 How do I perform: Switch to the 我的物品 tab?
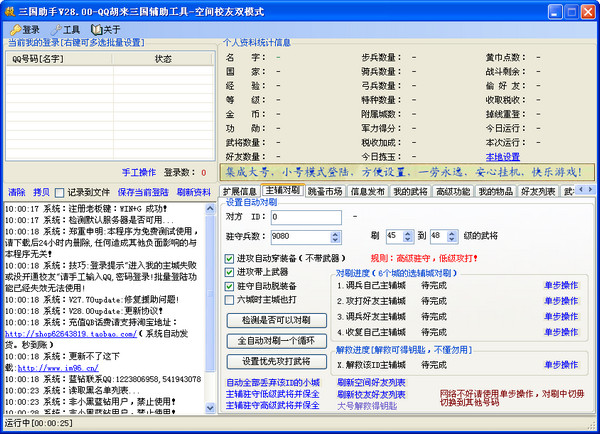click(x=496, y=191)
